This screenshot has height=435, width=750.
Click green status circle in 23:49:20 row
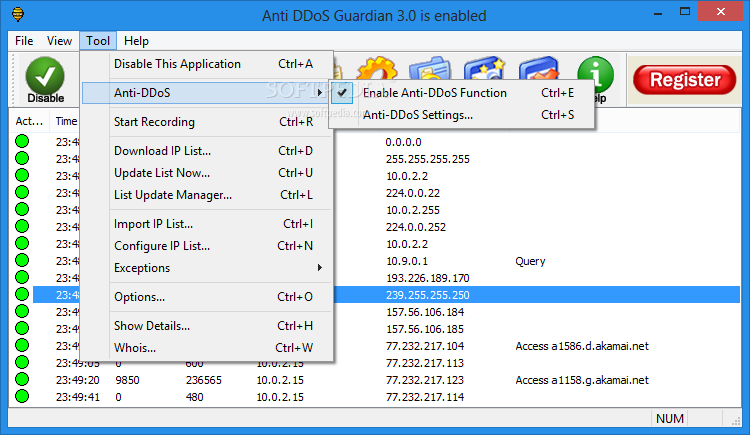(22, 379)
